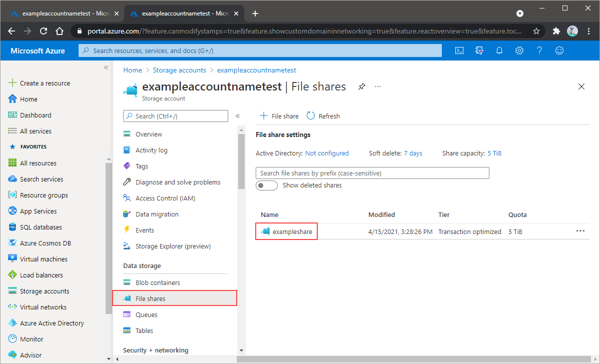
Task: Click the 7 days soft delete link
Action: point(413,153)
